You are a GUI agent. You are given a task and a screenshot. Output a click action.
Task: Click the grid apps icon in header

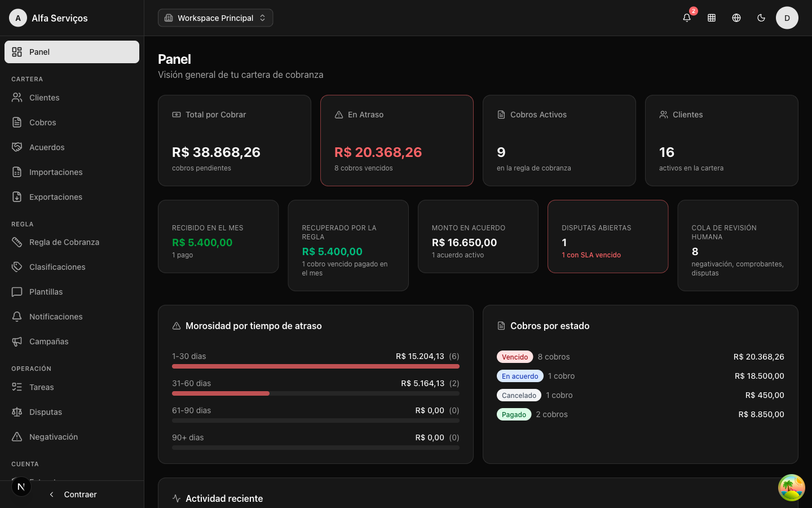pyautogui.click(x=712, y=18)
